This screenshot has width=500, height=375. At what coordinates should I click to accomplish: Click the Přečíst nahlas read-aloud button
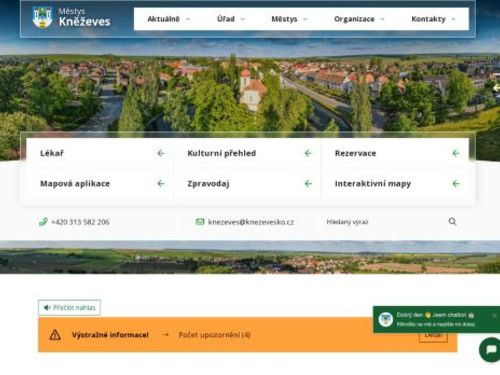(69, 307)
